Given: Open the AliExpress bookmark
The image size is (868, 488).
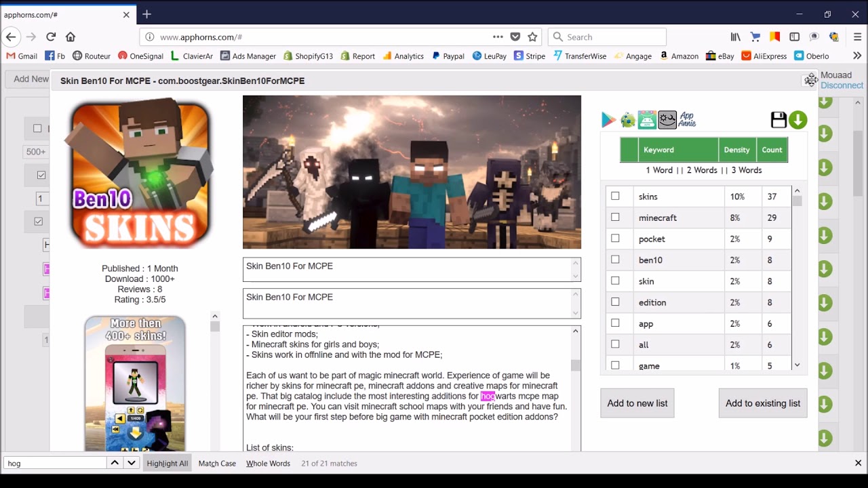Looking at the screenshot, I should 764,56.
